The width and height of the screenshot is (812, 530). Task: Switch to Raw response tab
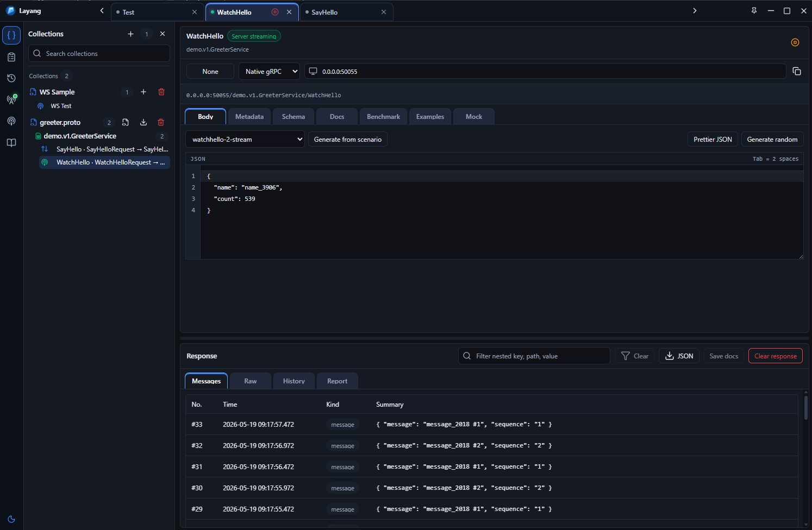[x=250, y=381]
